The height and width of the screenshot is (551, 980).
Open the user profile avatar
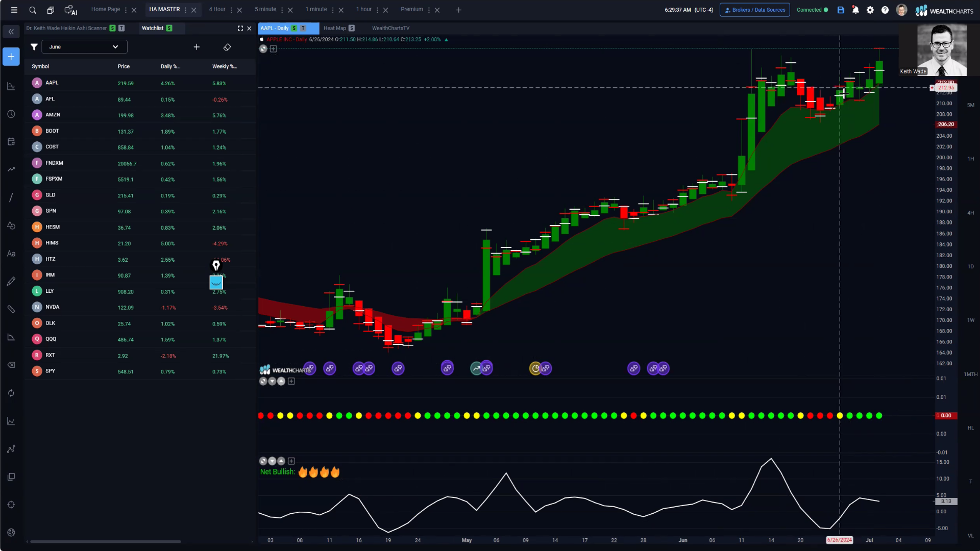901,10
